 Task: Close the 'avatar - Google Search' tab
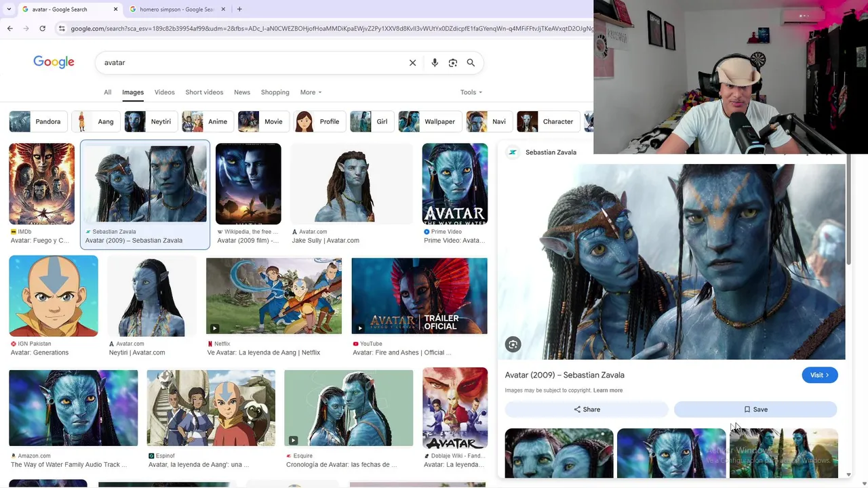(115, 9)
